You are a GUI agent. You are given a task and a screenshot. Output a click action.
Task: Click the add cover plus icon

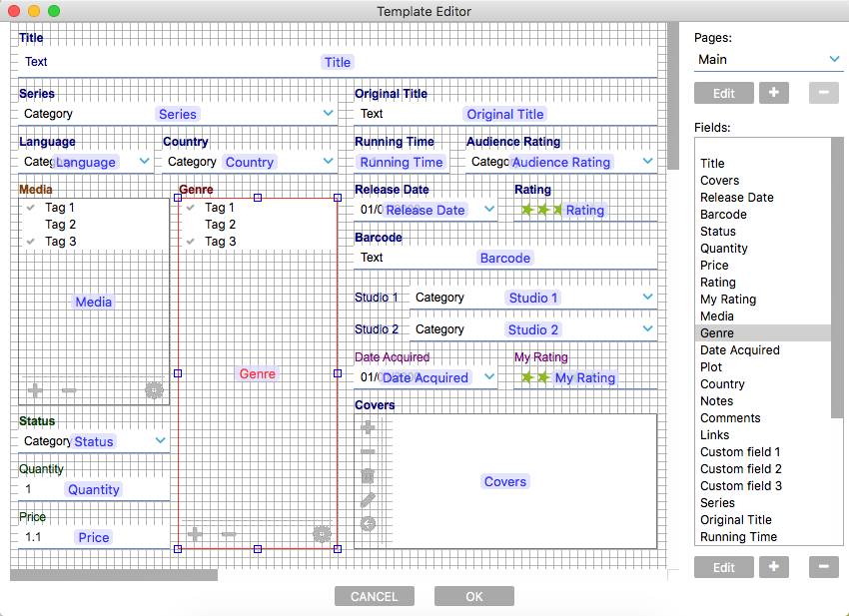368,427
